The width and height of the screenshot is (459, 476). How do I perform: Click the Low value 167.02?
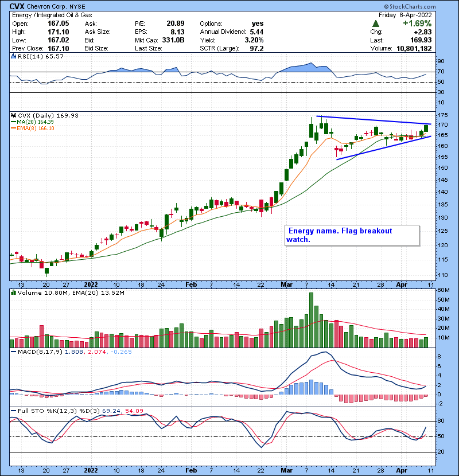pos(59,40)
